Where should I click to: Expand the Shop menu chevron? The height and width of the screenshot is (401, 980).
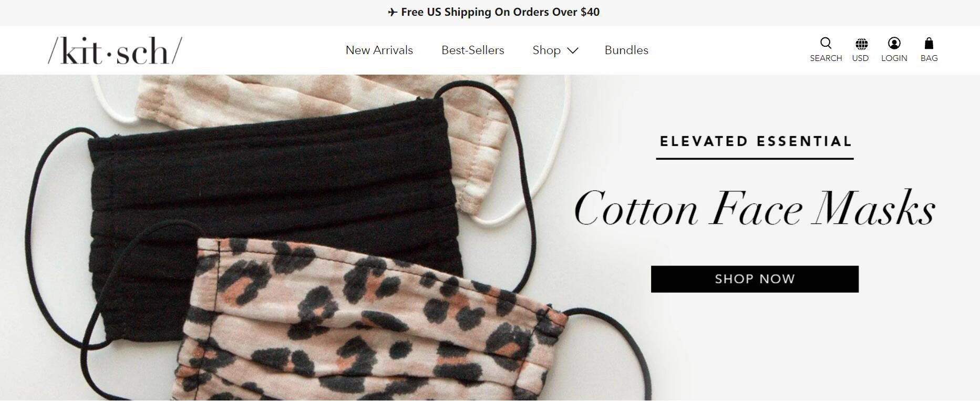pyautogui.click(x=573, y=50)
